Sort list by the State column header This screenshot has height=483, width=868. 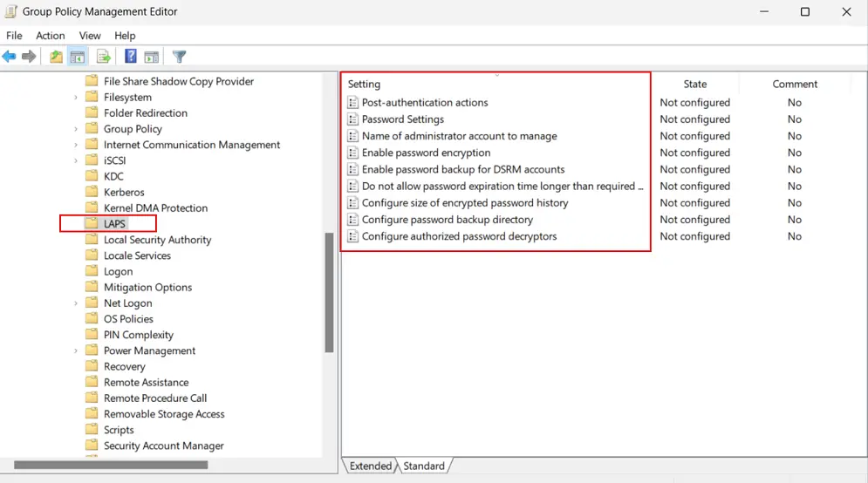[694, 85]
